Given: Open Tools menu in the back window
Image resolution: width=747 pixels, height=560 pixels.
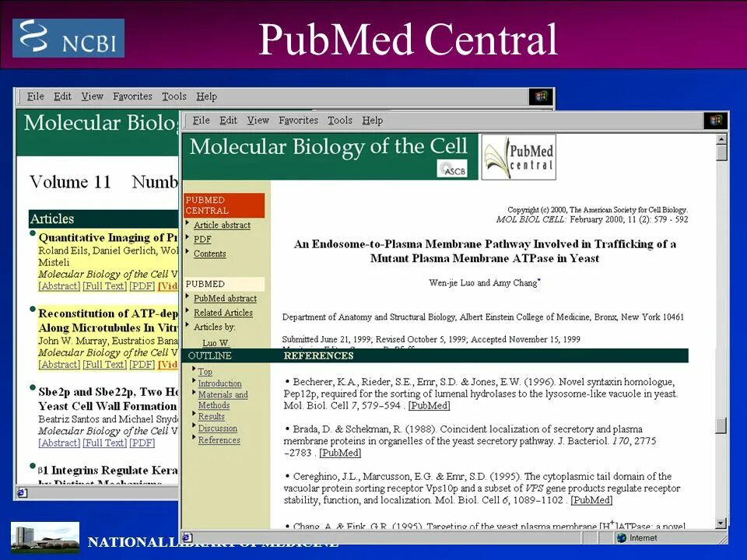Looking at the screenshot, I should tap(174, 96).
